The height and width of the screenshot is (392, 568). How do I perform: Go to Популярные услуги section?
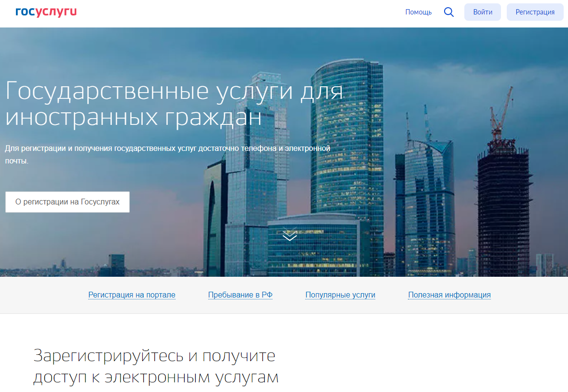340,295
